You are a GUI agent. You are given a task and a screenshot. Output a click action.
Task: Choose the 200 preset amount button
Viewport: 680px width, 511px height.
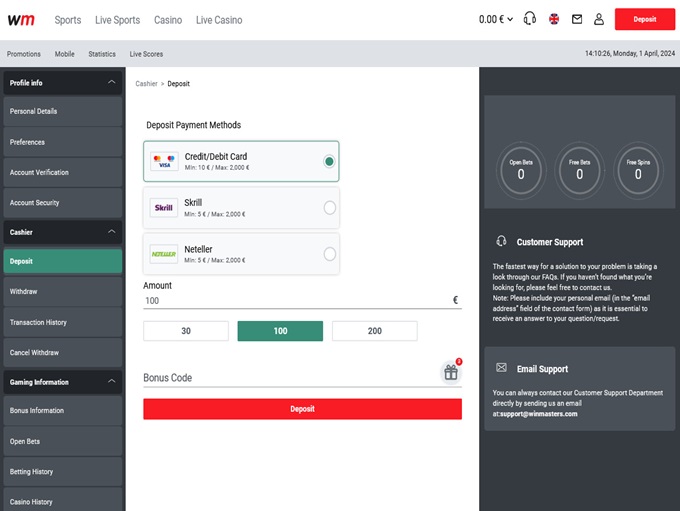[x=374, y=331]
